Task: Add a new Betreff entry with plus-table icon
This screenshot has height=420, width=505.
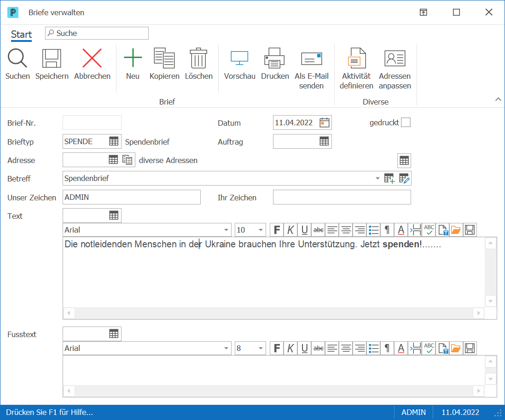Action: (389, 178)
